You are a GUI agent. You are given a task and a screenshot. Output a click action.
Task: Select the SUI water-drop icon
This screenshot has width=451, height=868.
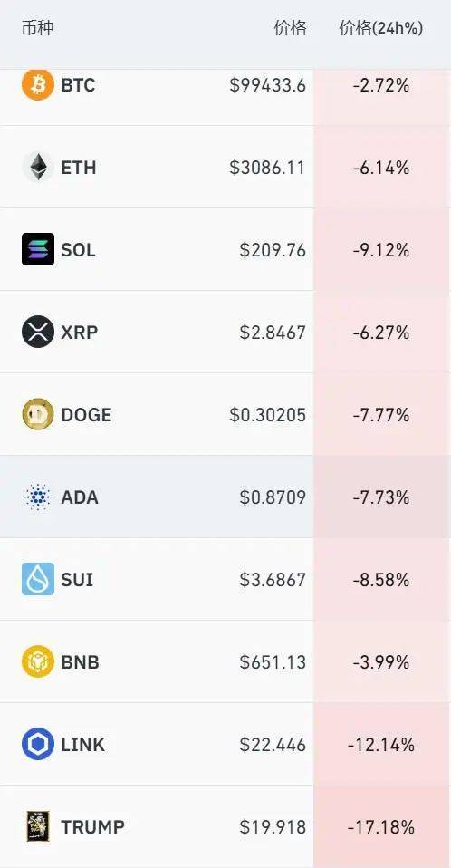click(x=38, y=579)
